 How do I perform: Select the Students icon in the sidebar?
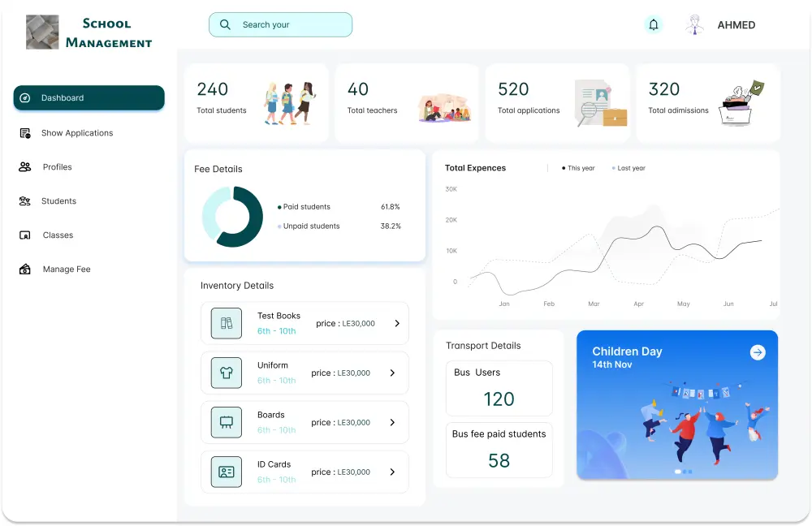point(25,201)
